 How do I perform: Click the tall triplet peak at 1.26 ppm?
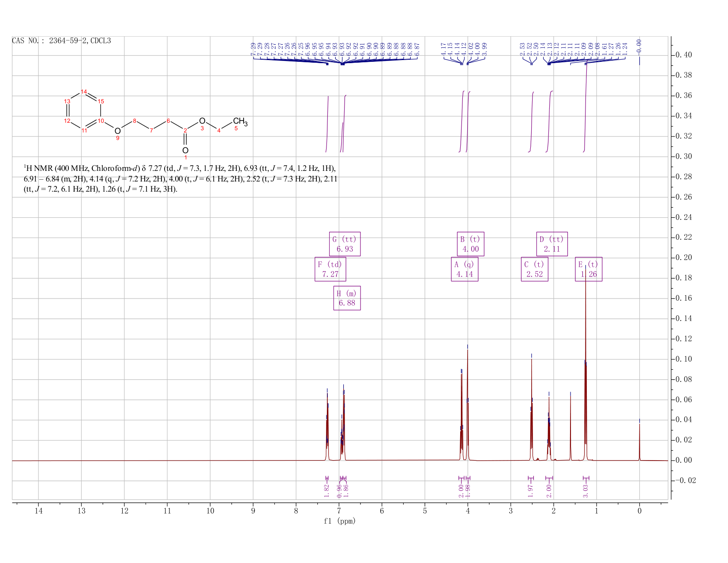tap(585, 362)
